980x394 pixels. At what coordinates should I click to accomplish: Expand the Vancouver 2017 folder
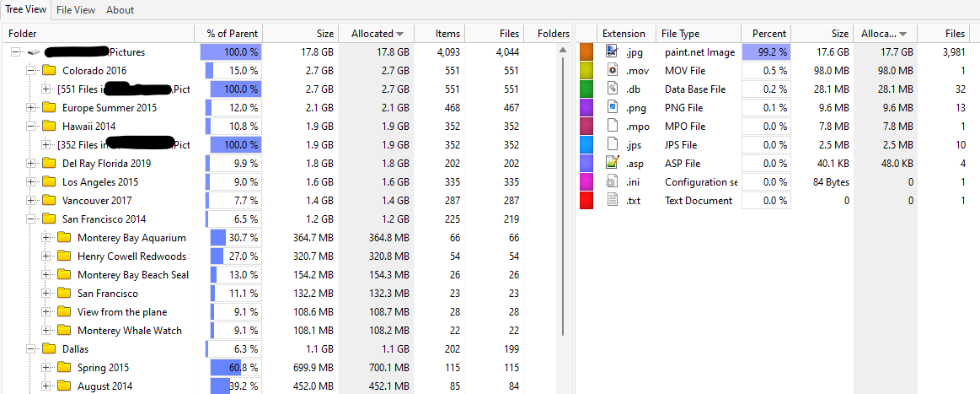30,201
